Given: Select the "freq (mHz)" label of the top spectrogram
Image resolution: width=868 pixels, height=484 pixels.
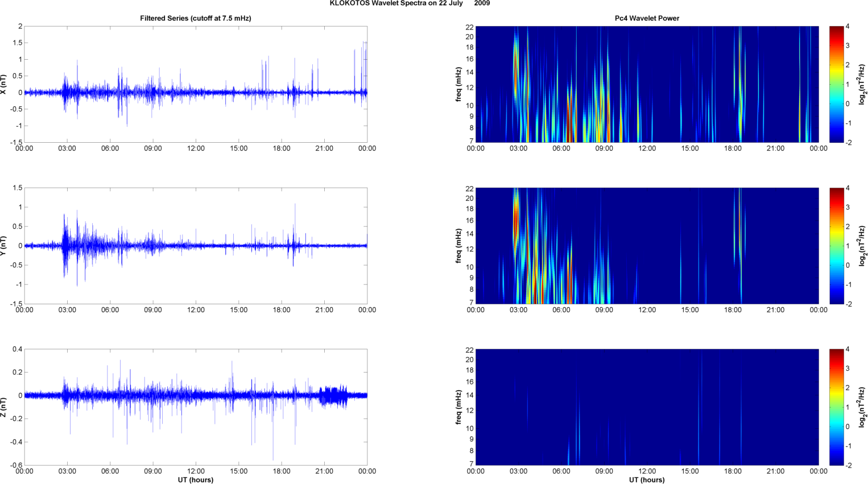Looking at the screenshot, I should pyautogui.click(x=458, y=84).
